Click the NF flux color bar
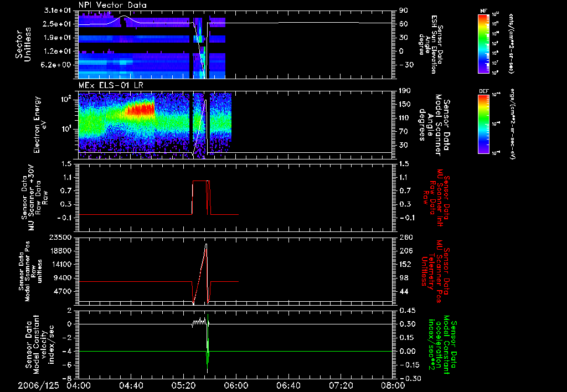The image size is (567, 392). pos(484,44)
